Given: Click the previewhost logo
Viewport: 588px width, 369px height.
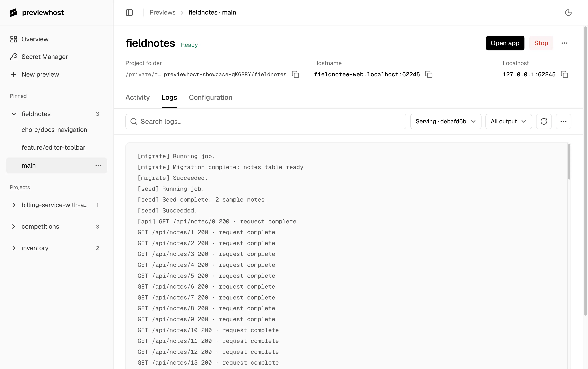Looking at the screenshot, I should [37, 12].
